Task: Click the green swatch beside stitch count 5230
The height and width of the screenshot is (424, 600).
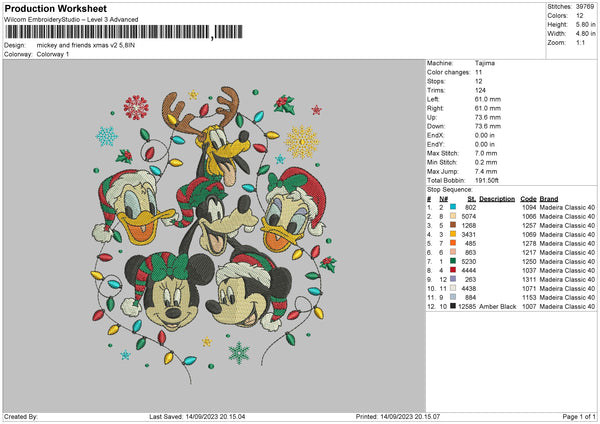Action: [x=453, y=261]
